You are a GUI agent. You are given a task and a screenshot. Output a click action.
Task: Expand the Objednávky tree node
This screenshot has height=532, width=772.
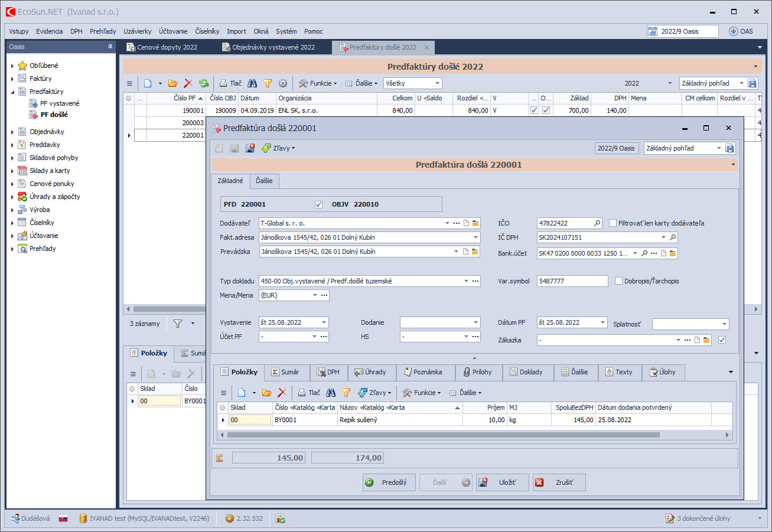pyautogui.click(x=12, y=132)
